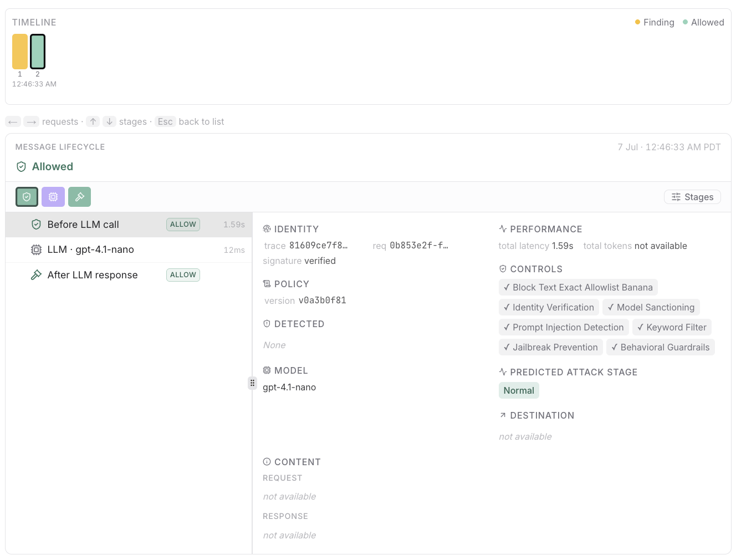Select the shield stage icon in toolbar
This screenshot has height=560, width=736.
pos(27,197)
